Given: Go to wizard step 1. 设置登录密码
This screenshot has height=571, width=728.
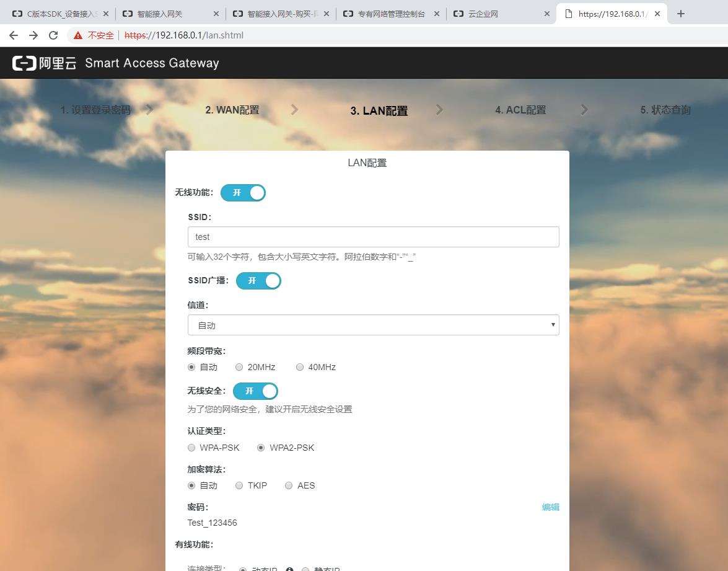Looking at the screenshot, I should click(x=95, y=110).
